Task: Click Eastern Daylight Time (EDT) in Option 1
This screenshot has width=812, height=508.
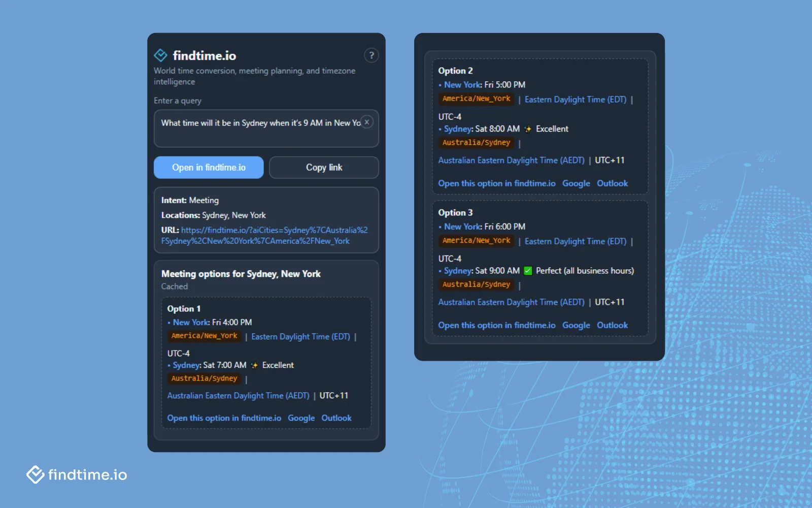Action: click(301, 336)
